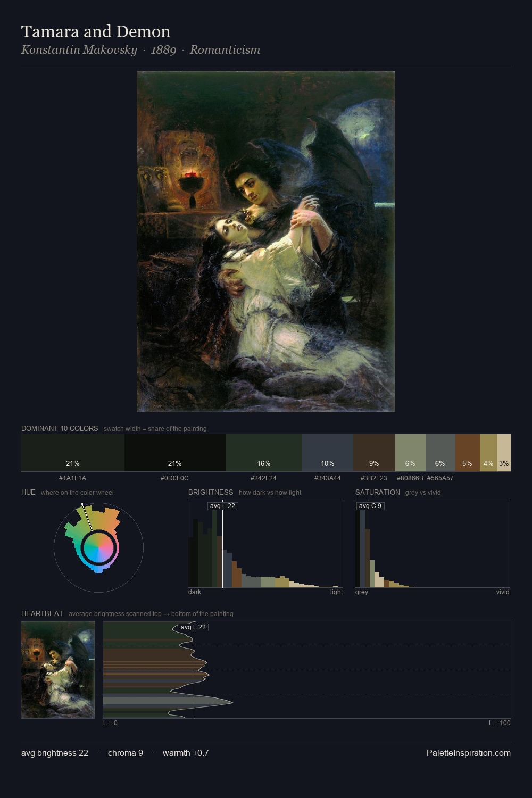Viewport: 532px width, 798px height.
Task: Click the 'DOMINANT 10 COLORS' heading
Action: [x=60, y=428]
